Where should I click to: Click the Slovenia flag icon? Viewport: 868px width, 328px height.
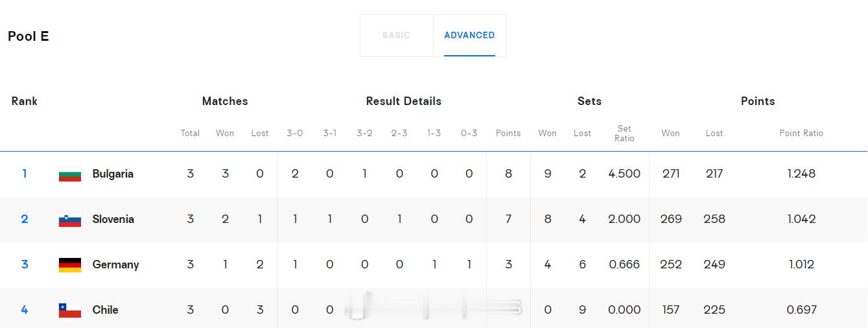tap(70, 220)
